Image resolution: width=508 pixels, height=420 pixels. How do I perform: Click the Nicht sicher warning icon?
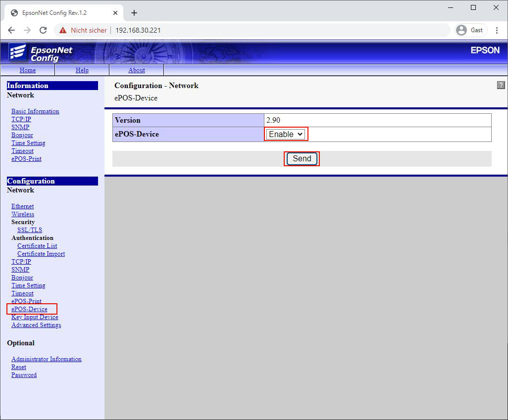pos(63,30)
